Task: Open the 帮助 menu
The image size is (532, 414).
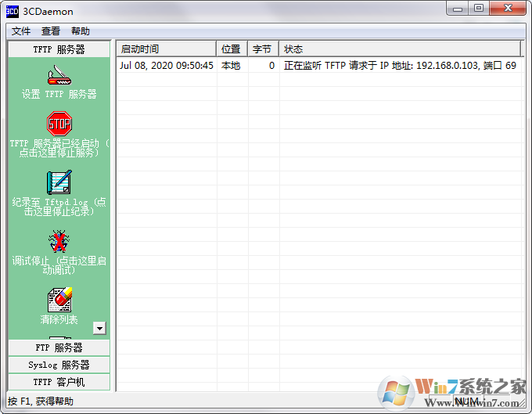Action: pyautogui.click(x=81, y=31)
